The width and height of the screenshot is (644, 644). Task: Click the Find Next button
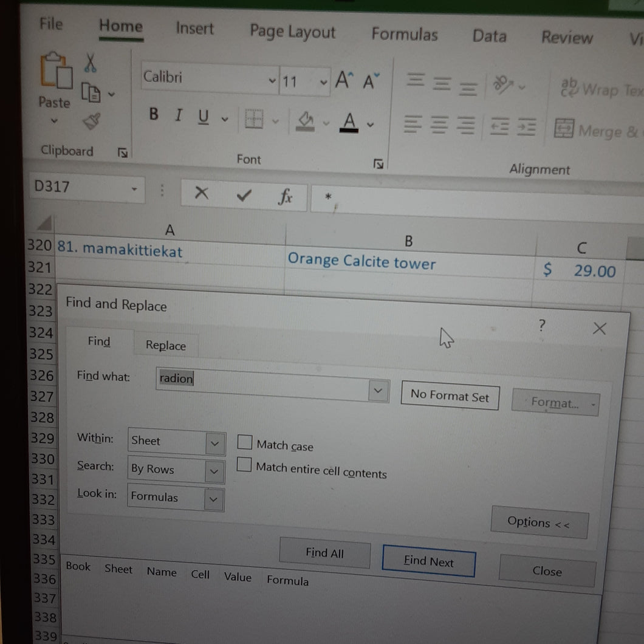click(x=429, y=561)
